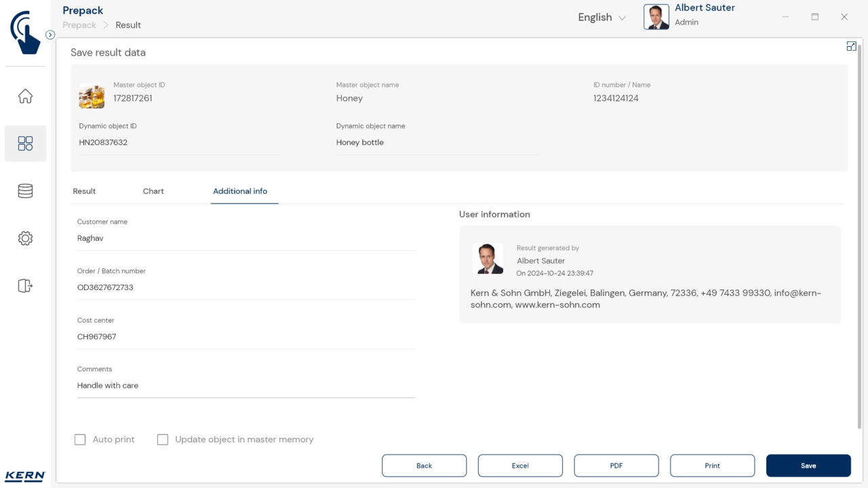Click the fullscreen expand icon in panel corner
The image size is (868, 488).
click(x=851, y=46)
